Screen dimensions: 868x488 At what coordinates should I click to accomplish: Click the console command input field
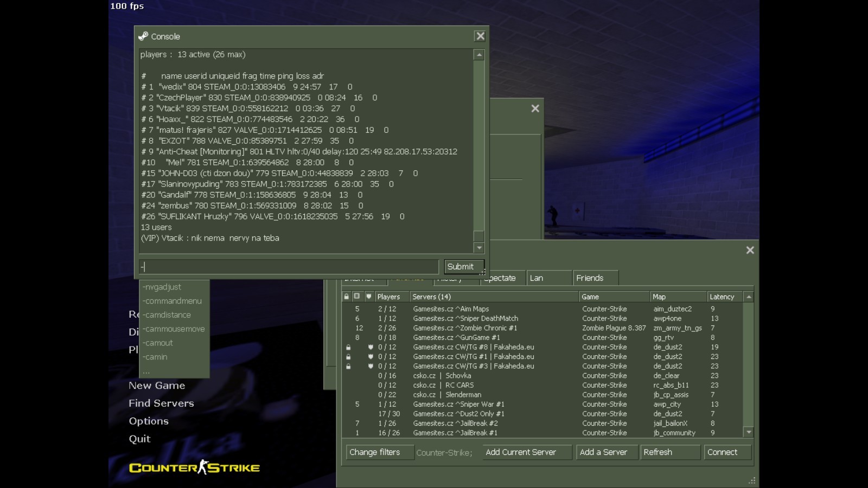289,266
